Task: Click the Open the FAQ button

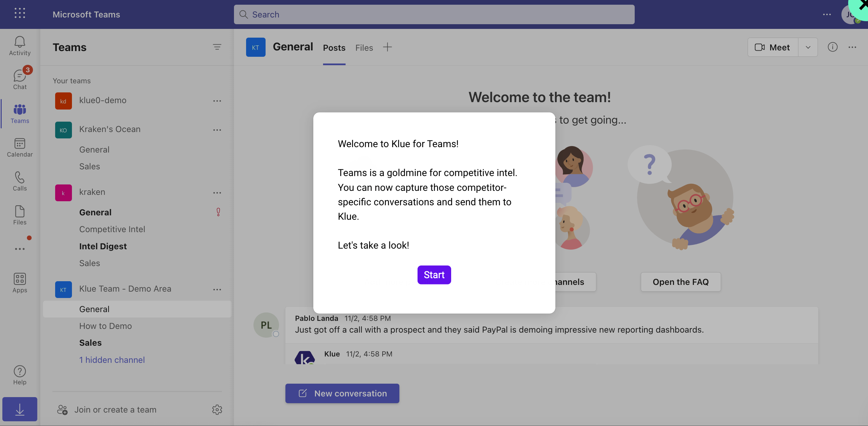Action: pos(680,282)
